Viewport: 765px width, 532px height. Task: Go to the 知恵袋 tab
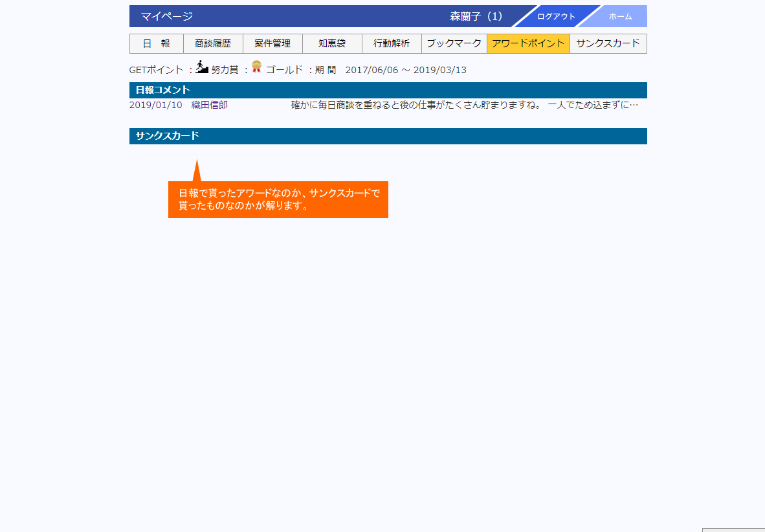332,44
